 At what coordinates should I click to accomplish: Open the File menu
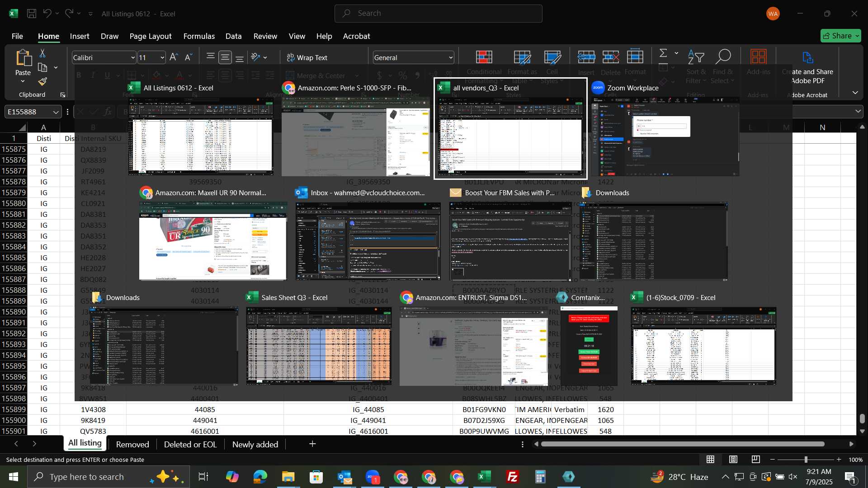[x=17, y=36]
